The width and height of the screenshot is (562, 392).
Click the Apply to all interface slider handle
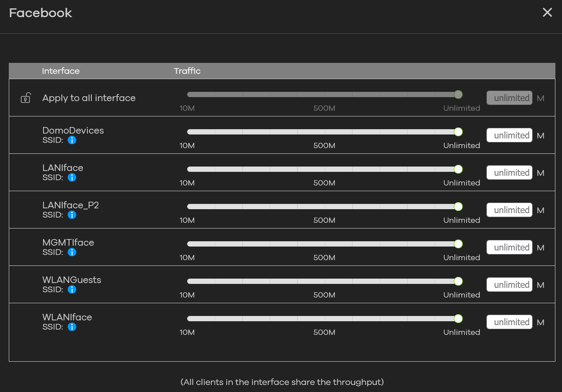point(458,94)
